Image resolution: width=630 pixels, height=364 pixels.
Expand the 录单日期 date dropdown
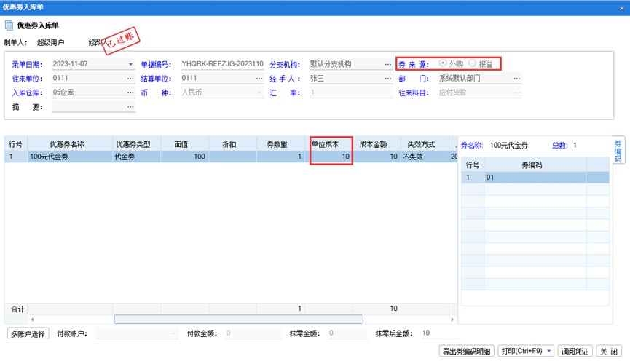coord(130,64)
